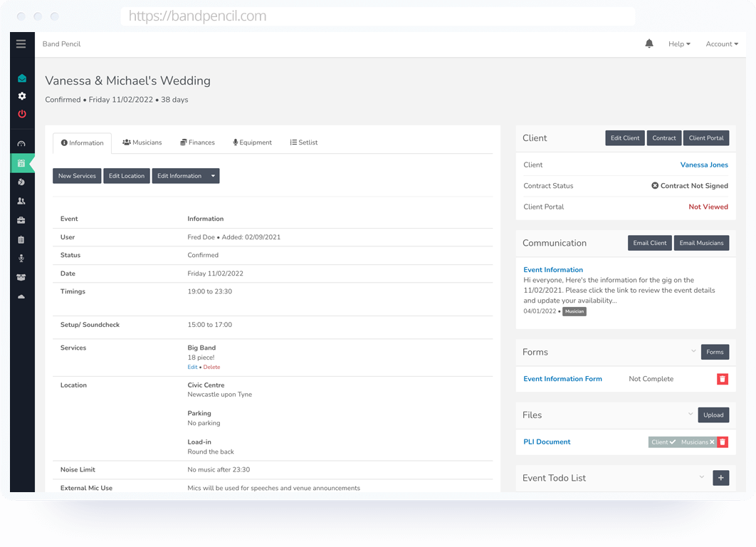
Task: Open the Event Information Form link
Action: point(562,379)
